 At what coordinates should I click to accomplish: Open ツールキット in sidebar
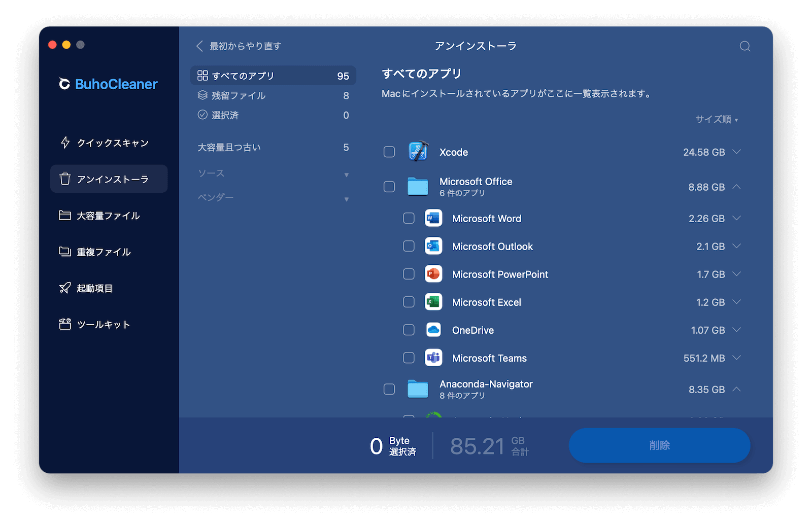109,324
